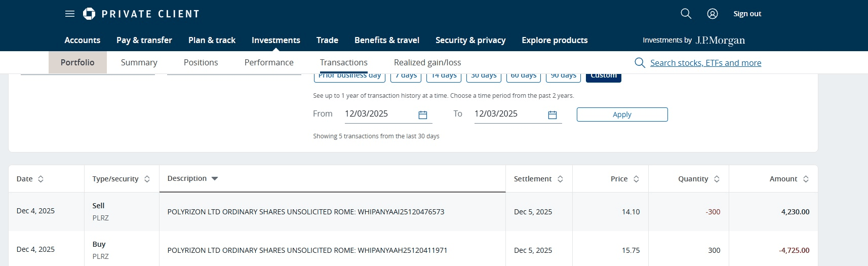The width and height of the screenshot is (868, 266).
Task: Click the Chase octagon logo
Action: click(x=89, y=14)
